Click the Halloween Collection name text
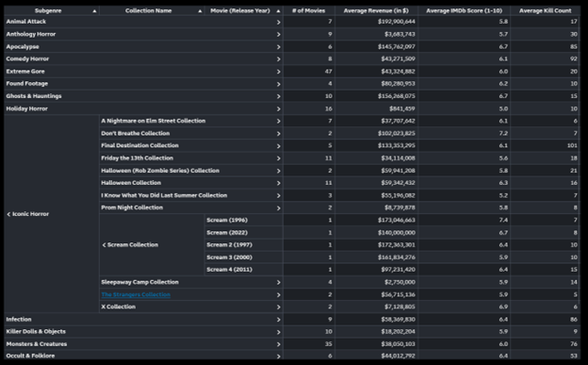Image resolution: width=588 pixels, height=365 pixels. [x=131, y=183]
